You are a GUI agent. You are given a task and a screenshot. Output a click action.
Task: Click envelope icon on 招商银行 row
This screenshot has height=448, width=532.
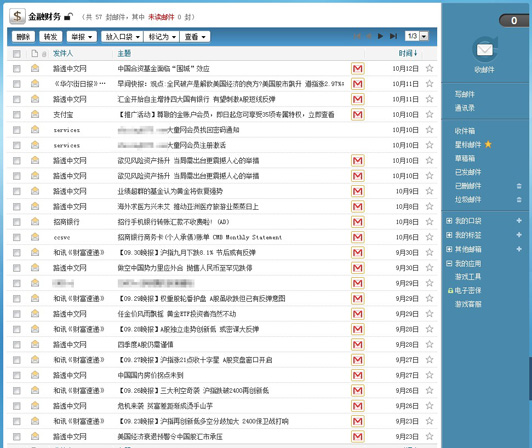click(x=35, y=221)
